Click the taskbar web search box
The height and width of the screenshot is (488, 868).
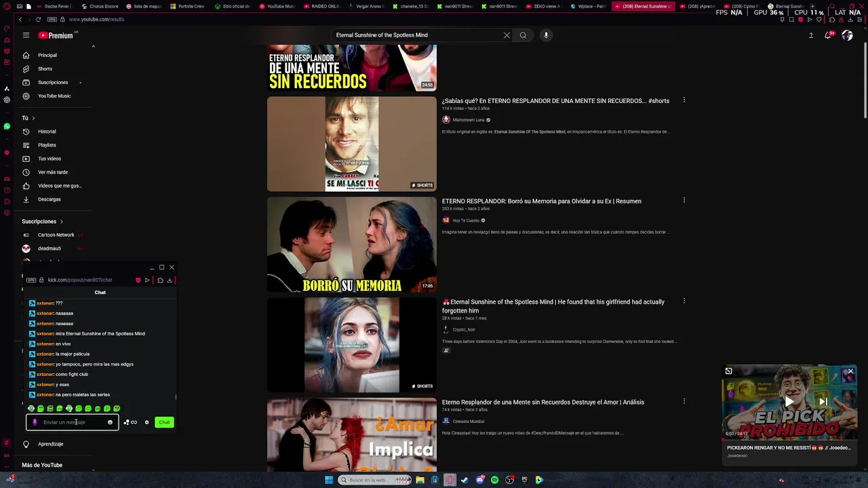point(375,480)
